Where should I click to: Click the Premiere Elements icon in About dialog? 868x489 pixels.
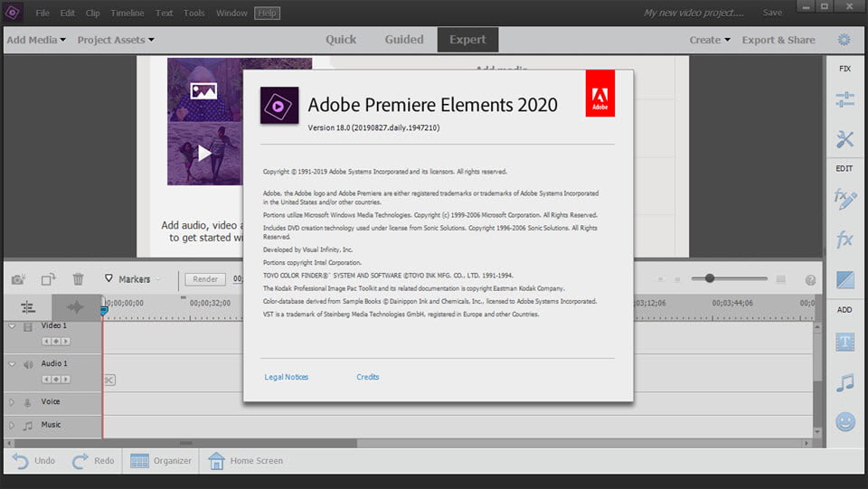click(279, 105)
